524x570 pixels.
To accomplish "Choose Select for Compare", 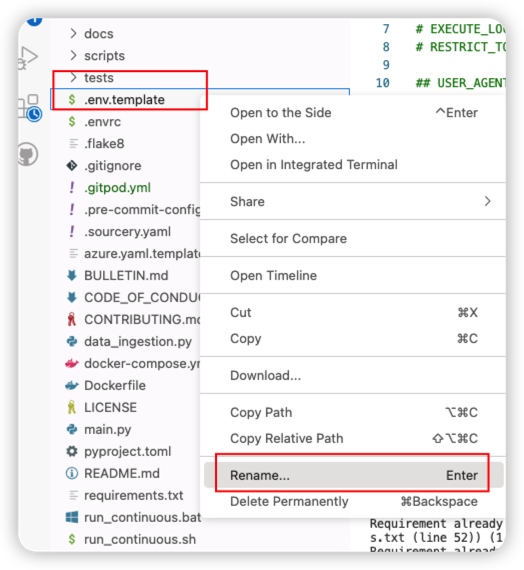I will 353,238.
